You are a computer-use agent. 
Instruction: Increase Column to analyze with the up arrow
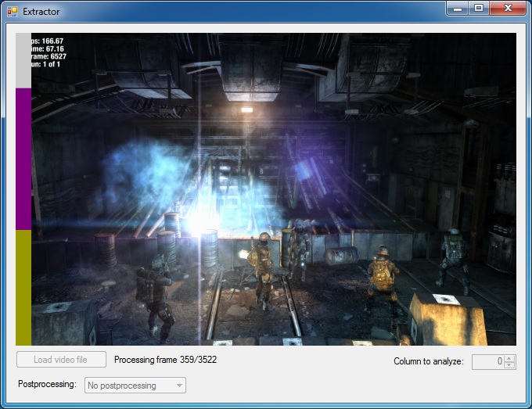tap(509, 358)
